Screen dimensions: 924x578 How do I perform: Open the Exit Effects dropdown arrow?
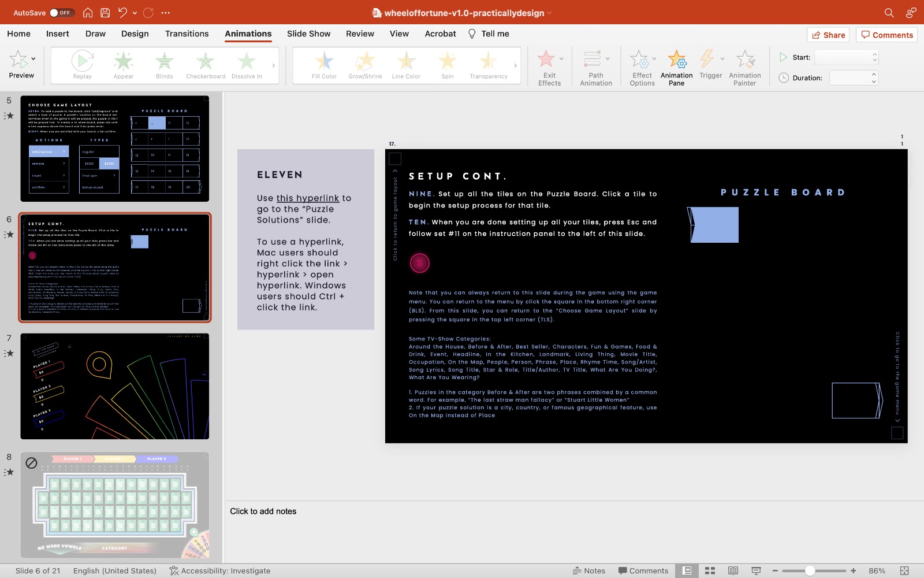coord(561,58)
